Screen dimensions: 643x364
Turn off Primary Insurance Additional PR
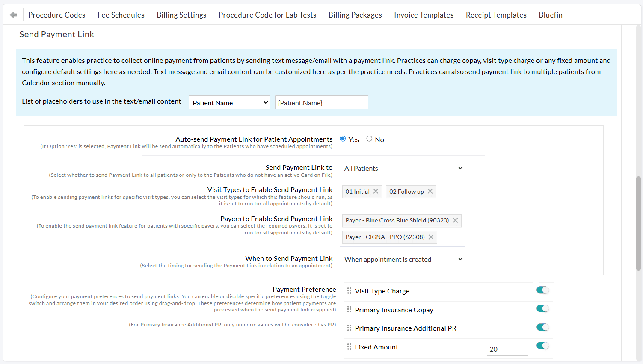pos(542,327)
